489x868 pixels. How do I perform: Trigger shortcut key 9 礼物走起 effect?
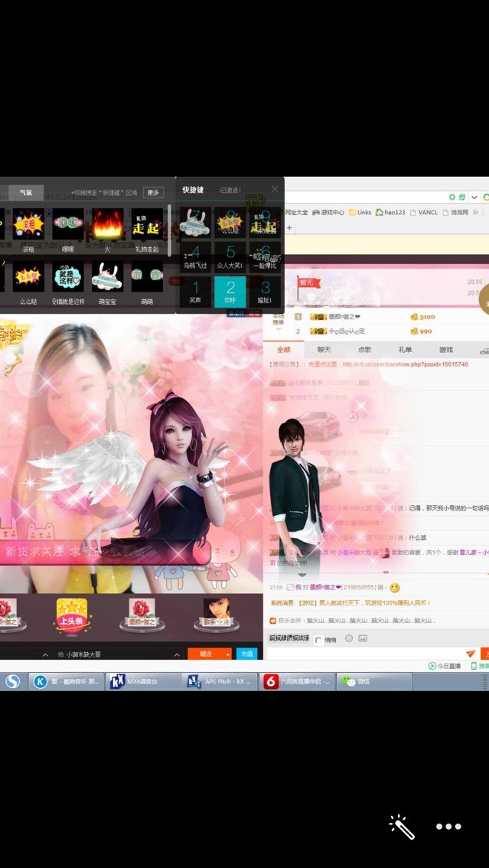point(265,223)
